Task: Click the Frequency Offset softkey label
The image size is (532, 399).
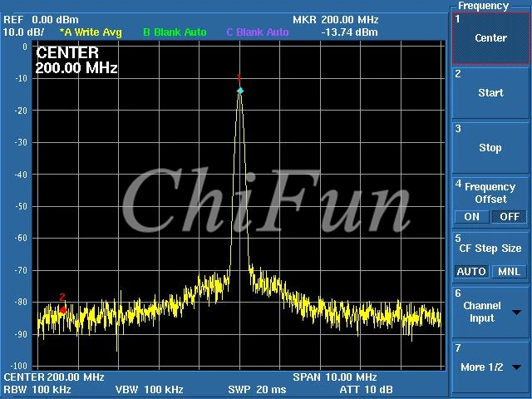Action: tap(490, 193)
